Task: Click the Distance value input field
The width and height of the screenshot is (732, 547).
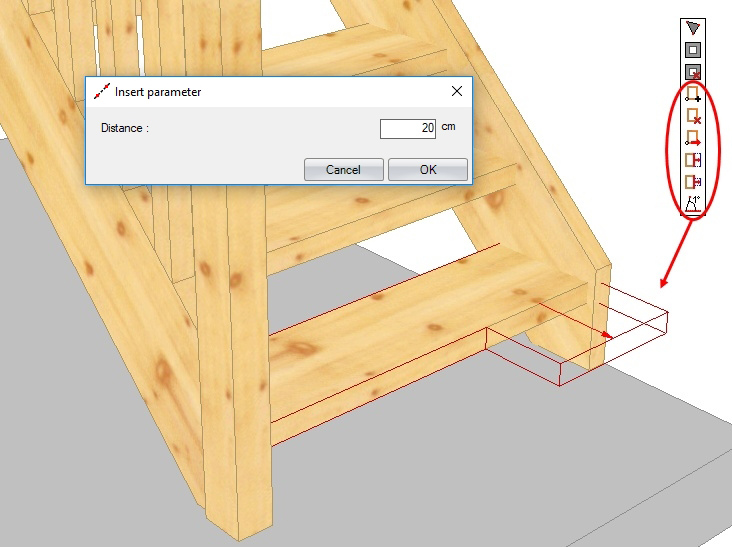Action: [408, 128]
